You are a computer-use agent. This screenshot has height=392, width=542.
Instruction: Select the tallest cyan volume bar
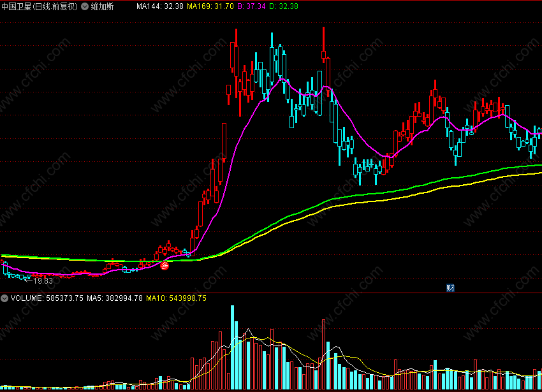click(232, 347)
